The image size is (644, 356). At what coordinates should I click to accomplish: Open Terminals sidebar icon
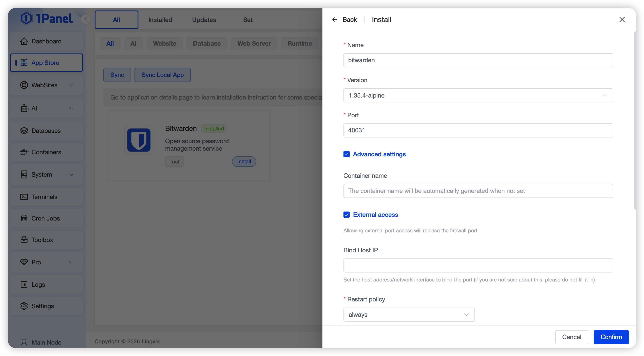[x=24, y=197]
